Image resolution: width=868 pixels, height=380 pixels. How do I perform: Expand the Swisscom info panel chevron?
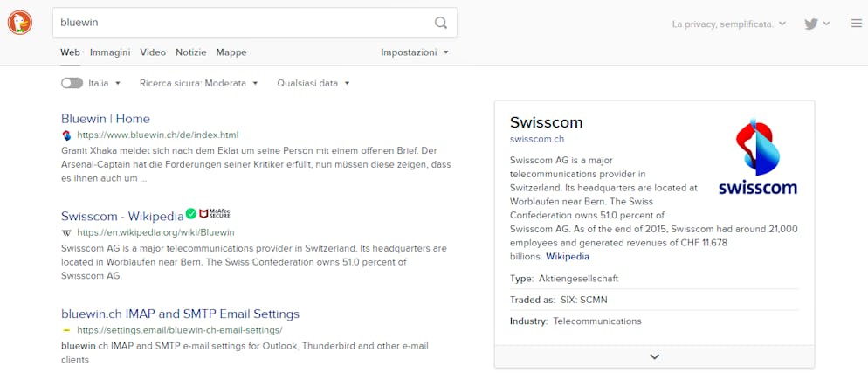654,356
